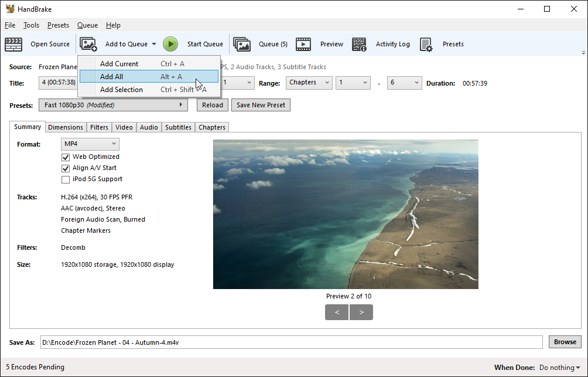Screen dimensions: 588x377
Task: Switch to the Summary tab
Action: coord(28,127)
